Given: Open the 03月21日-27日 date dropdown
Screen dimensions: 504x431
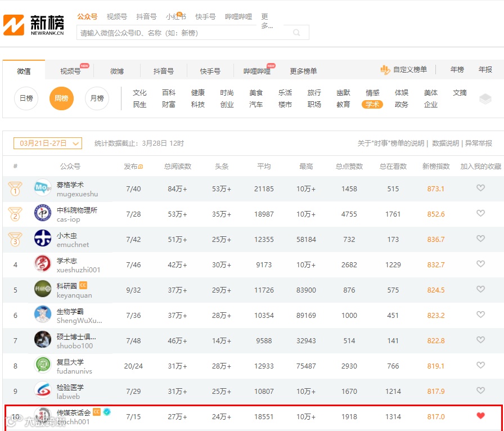Looking at the screenshot, I should pyautogui.click(x=48, y=143).
